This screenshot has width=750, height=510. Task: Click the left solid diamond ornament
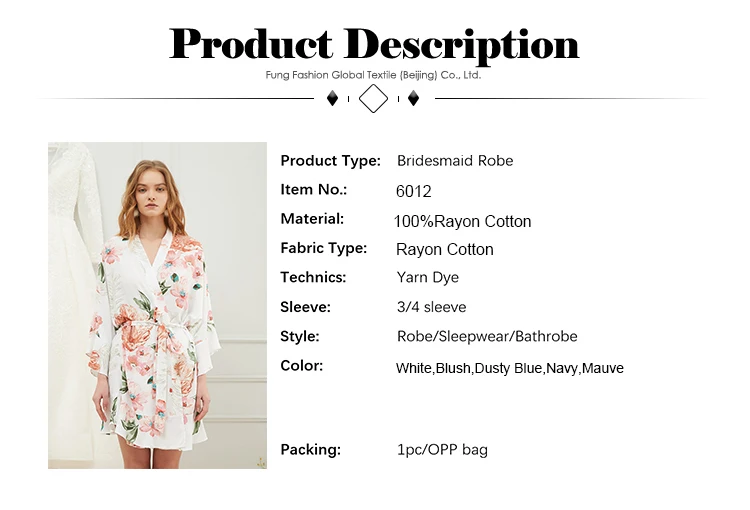(333, 98)
